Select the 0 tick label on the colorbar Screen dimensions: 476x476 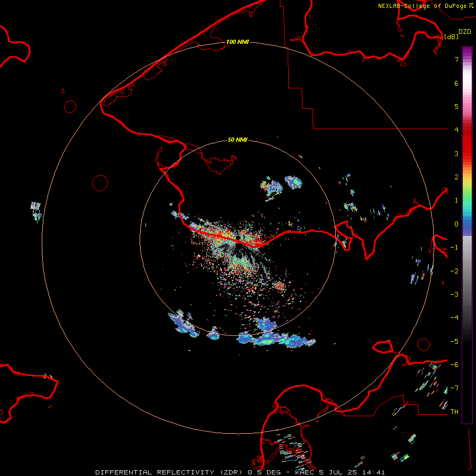pos(456,224)
